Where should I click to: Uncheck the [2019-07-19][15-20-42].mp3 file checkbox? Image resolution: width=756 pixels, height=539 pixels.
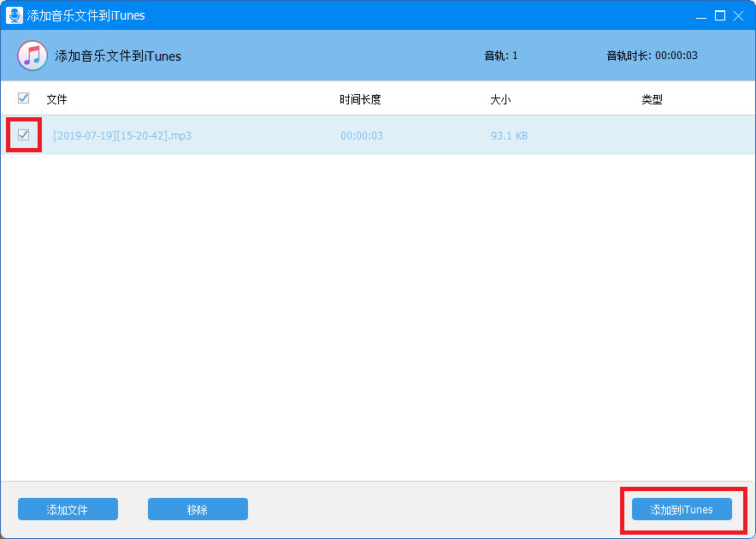click(x=23, y=134)
